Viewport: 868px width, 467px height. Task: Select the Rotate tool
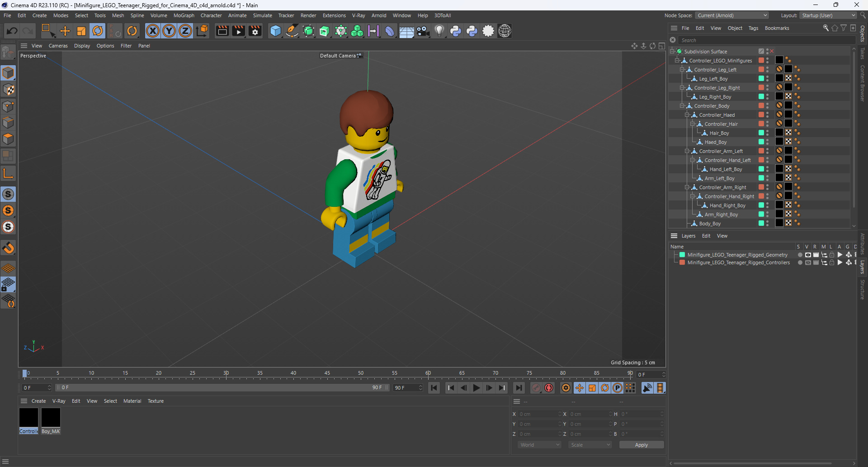point(98,31)
